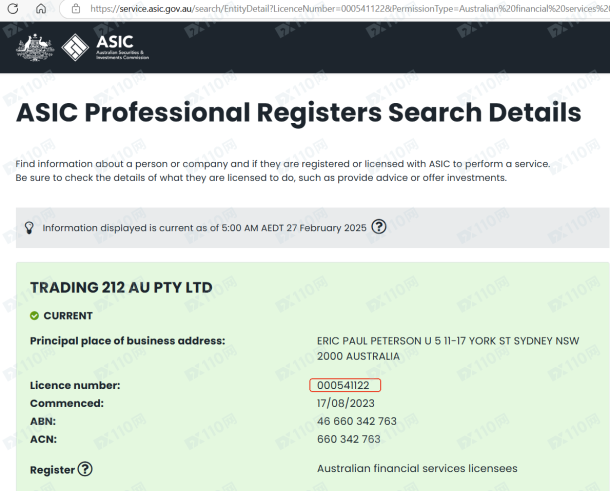Select the TRADING 212 AU PTY LTD title
The width and height of the screenshot is (610, 491).
pos(121,288)
